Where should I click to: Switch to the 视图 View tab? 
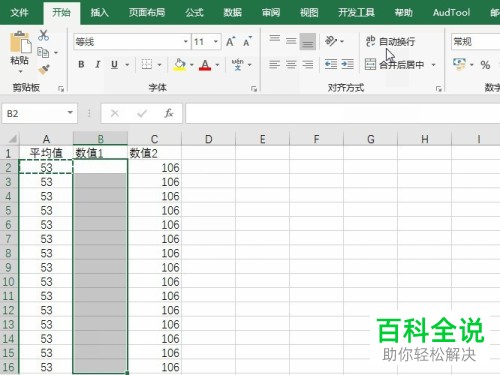tap(309, 13)
